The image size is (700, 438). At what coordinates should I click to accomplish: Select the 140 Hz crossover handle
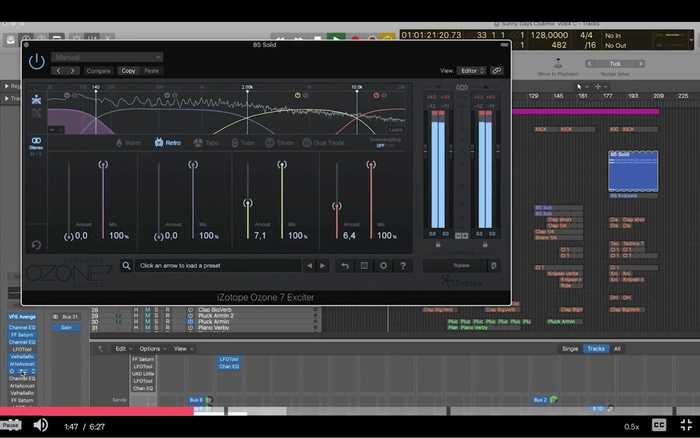click(x=96, y=91)
